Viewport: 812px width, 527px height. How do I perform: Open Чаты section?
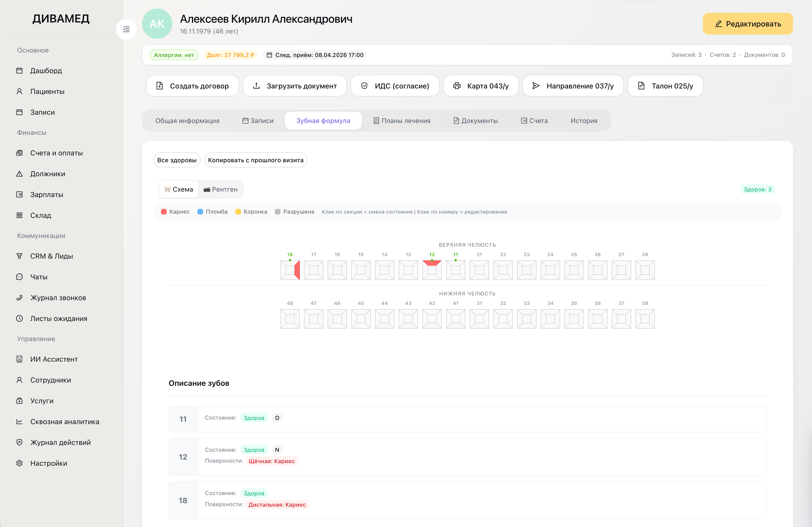click(39, 277)
